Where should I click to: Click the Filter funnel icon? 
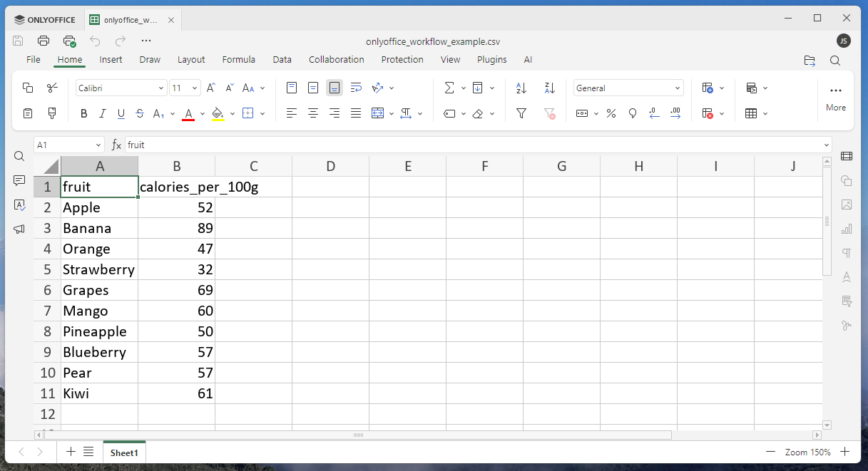pos(521,113)
